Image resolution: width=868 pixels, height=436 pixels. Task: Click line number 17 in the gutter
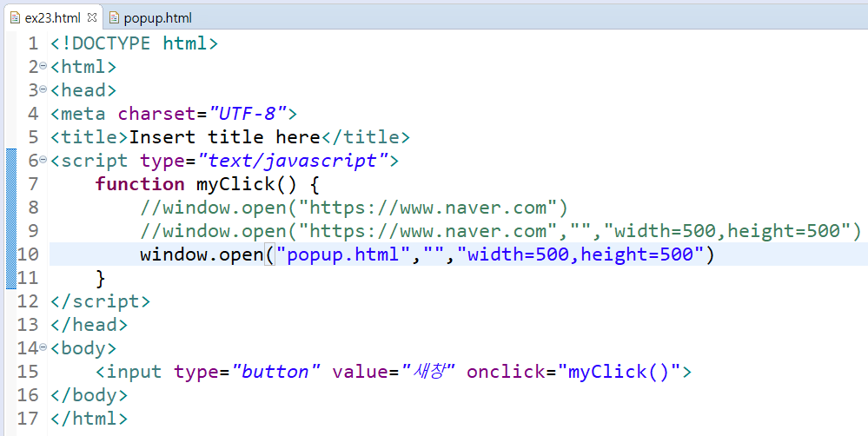28,419
